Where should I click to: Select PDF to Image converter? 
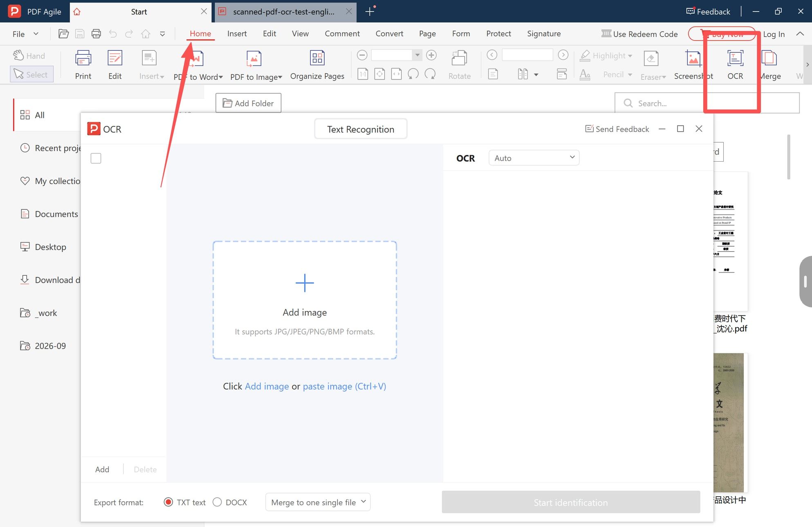(x=256, y=65)
